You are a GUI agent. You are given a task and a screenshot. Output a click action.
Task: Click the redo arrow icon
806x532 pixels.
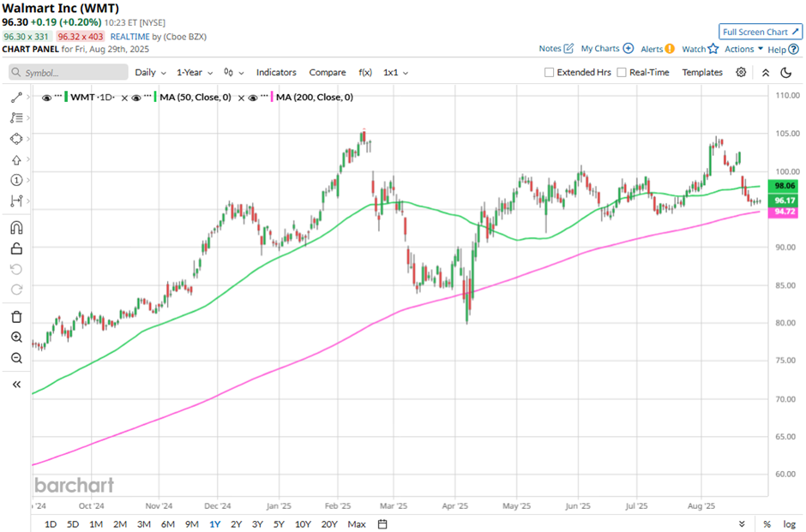point(16,290)
